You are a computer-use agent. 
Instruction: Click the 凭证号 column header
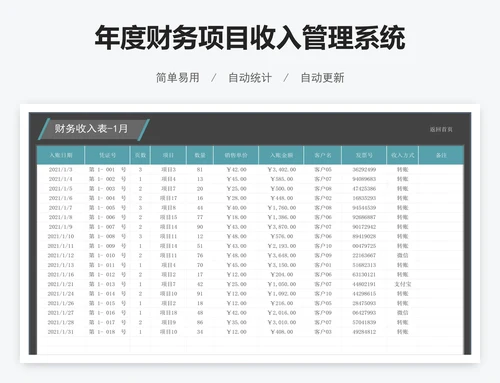point(107,155)
